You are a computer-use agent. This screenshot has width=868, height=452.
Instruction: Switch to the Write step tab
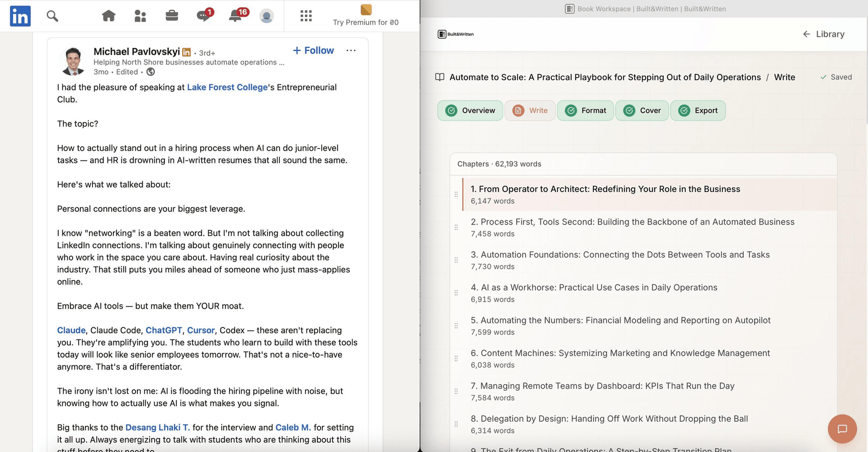point(530,111)
